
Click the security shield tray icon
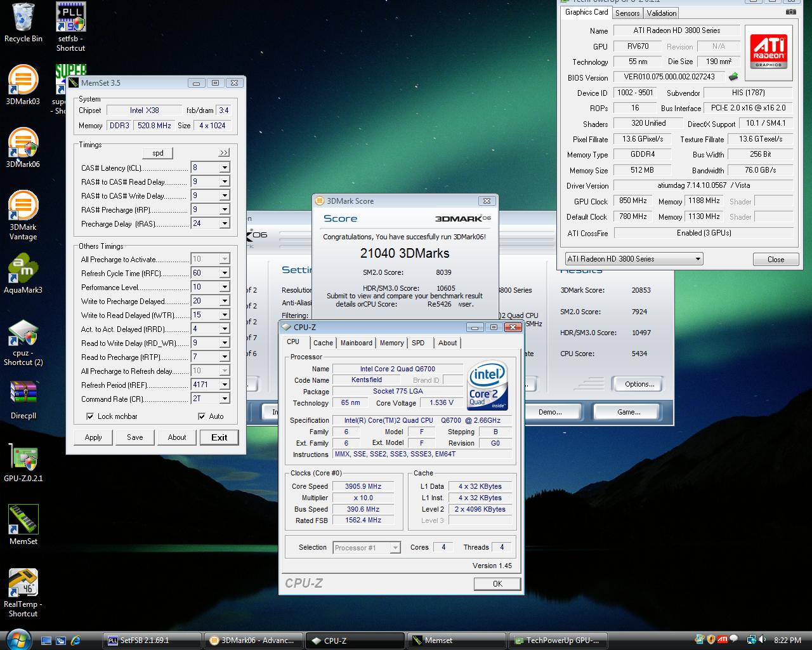point(711,640)
